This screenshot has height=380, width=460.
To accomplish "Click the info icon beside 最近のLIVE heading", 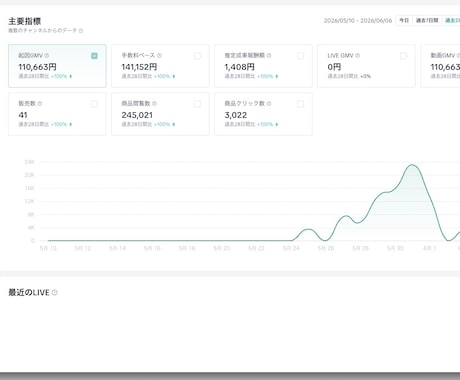I will pos(55,292).
